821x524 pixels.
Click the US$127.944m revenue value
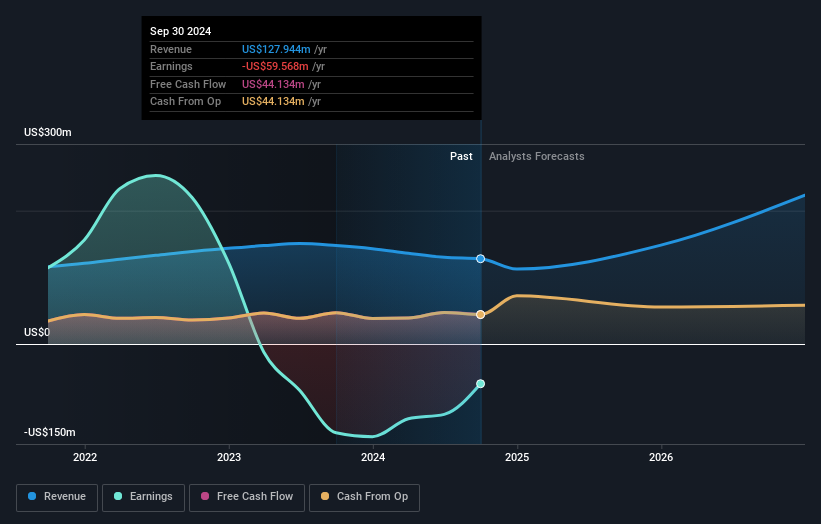pos(276,49)
